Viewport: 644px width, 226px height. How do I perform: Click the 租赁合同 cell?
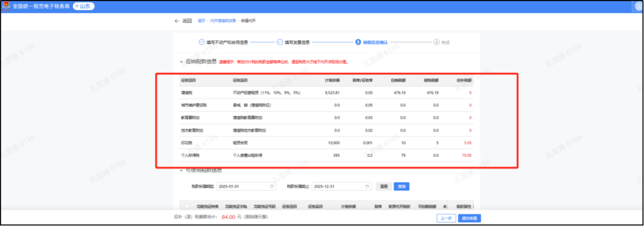(240, 143)
